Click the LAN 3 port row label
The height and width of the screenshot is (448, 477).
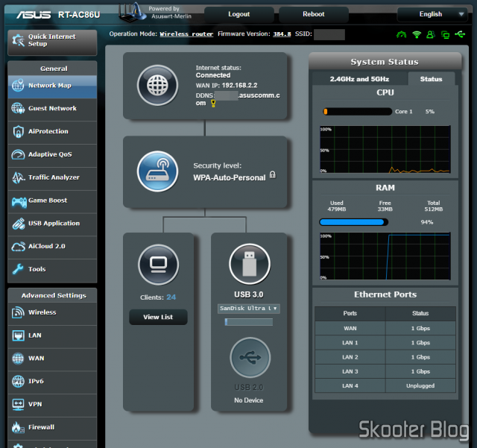pos(350,371)
